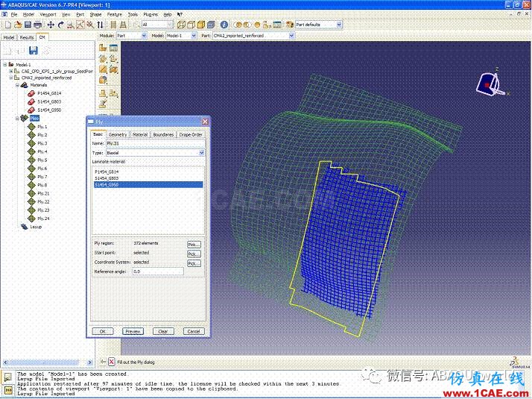Click the Create Part toolbox icon

click(103, 48)
